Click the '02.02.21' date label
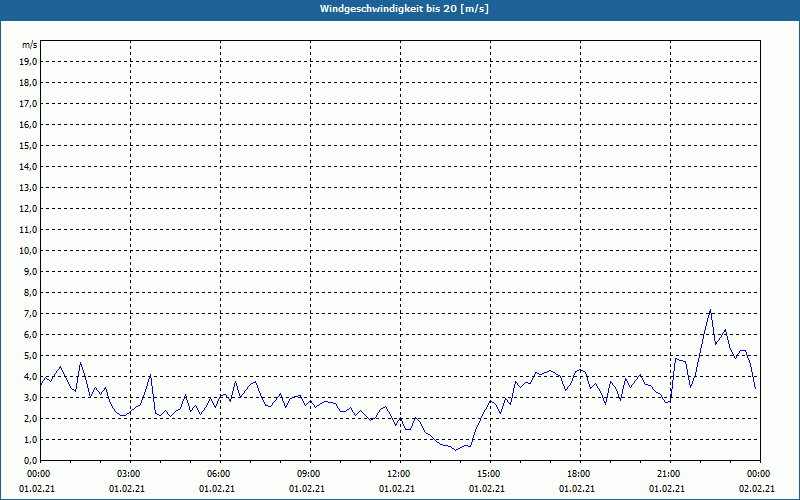 click(x=757, y=489)
